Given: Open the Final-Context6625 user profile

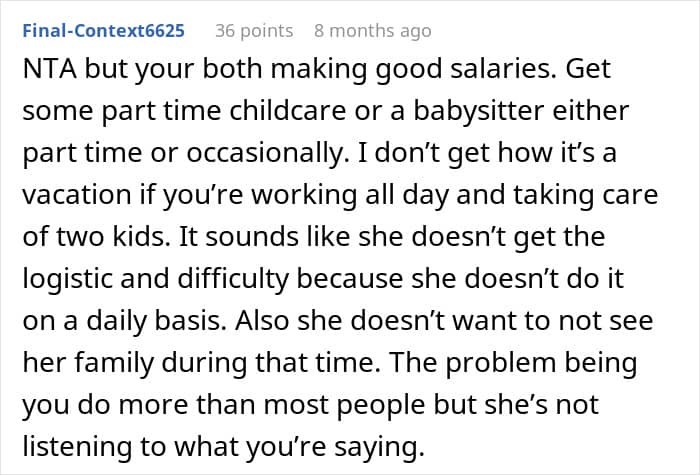Looking at the screenshot, I should (103, 31).
